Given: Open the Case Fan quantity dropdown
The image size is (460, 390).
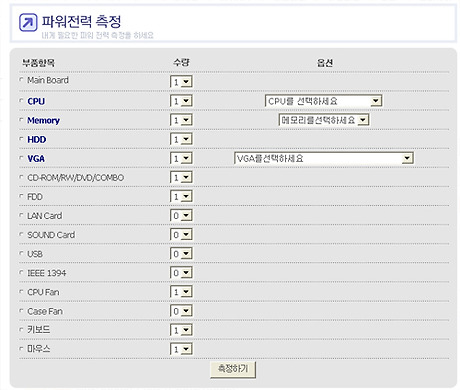Looking at the screenshot, I should point(181,311).
